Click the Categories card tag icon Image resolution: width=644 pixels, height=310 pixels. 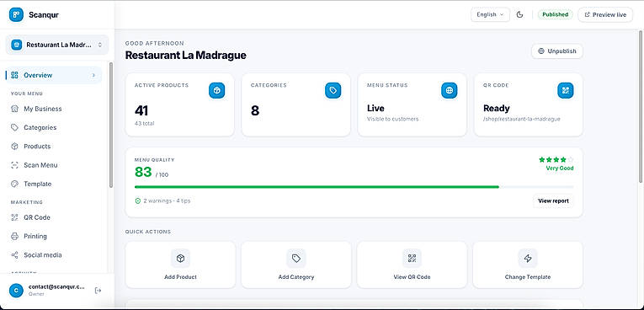pos(333,90)
